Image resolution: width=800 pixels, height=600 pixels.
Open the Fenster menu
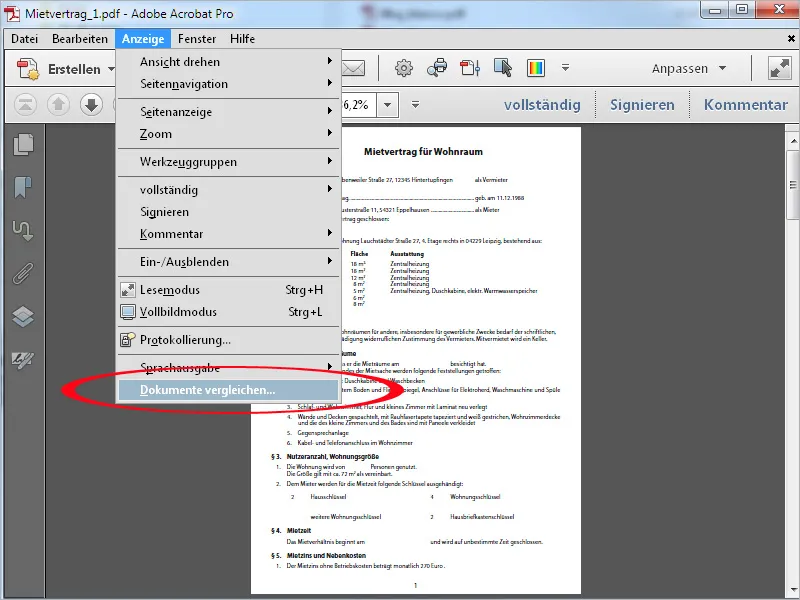[197, 39]
